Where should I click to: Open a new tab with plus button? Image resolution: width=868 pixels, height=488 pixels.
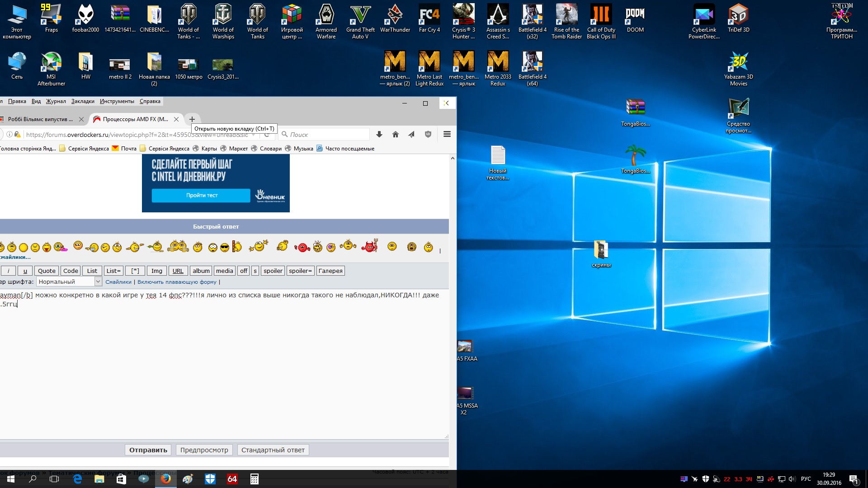[192, 119]
